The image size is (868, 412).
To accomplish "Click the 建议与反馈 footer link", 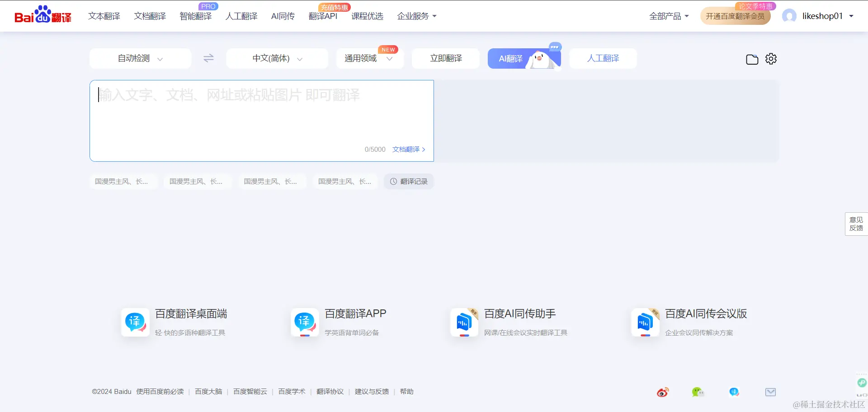I will click(372, 392).
